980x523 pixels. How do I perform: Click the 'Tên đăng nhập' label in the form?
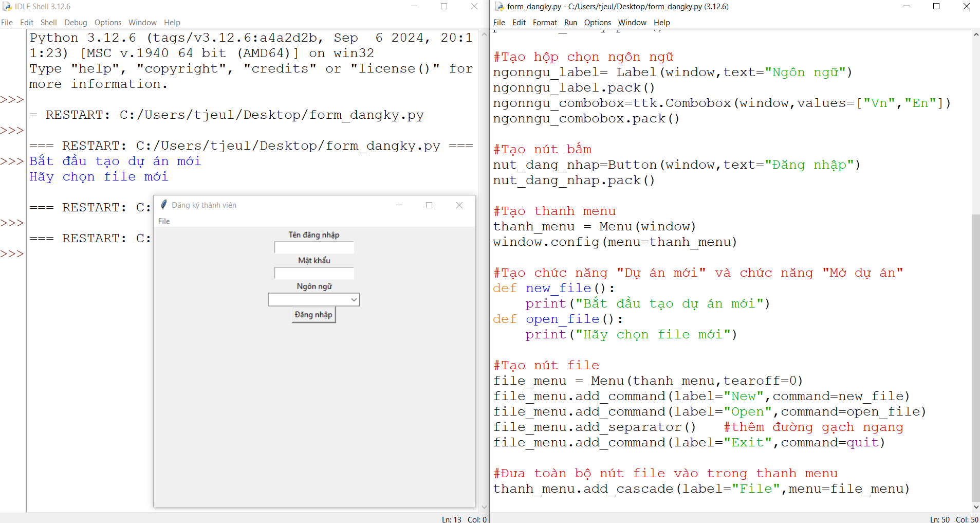314,235
